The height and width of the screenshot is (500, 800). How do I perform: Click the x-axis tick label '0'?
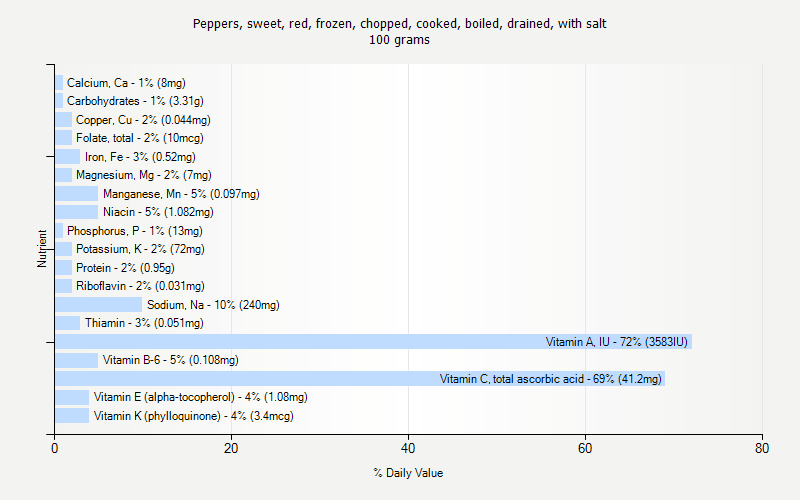pyautogui.click(x=55, y=448)
